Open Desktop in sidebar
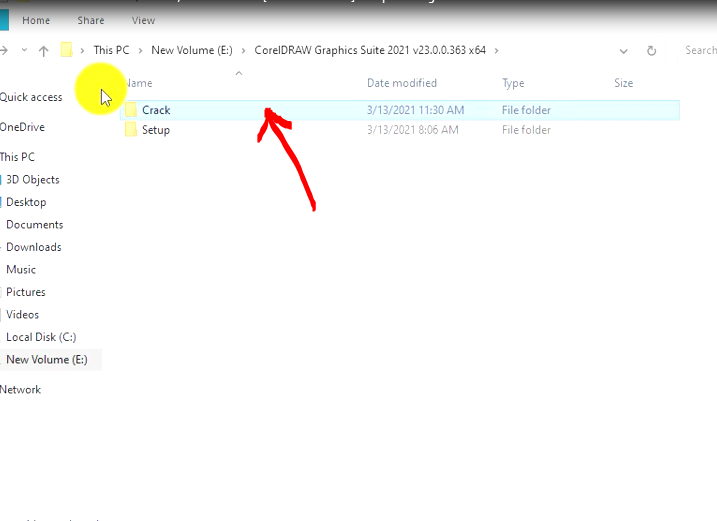Screen dimensions: 717x521 click(x=26, y=202)
